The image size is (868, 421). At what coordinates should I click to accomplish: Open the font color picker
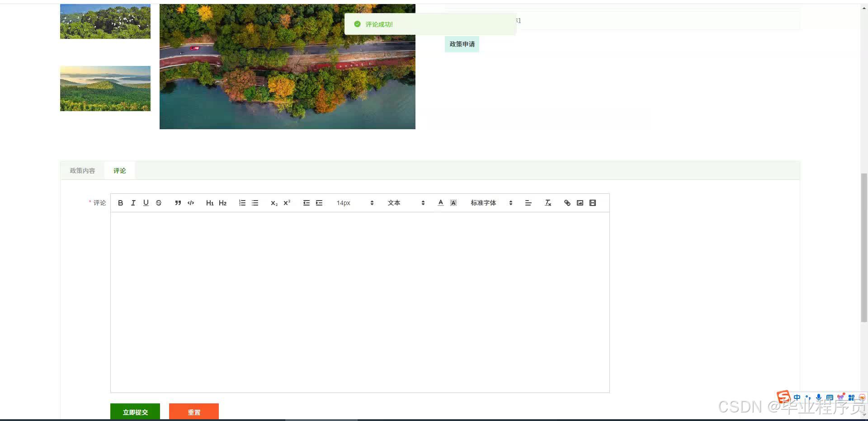[x=441, y=203]
